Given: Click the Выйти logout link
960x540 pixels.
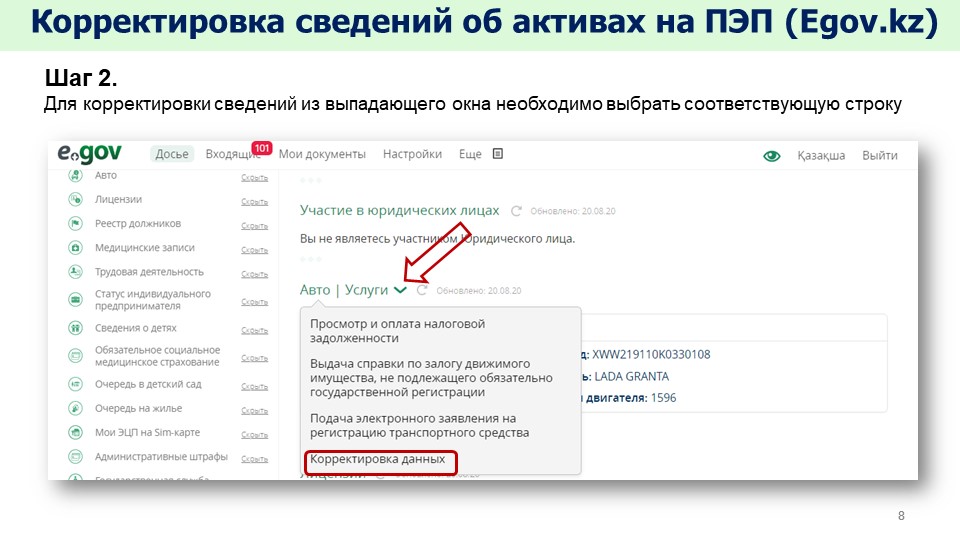Looking at the screenshot, I should coord(880,155).
